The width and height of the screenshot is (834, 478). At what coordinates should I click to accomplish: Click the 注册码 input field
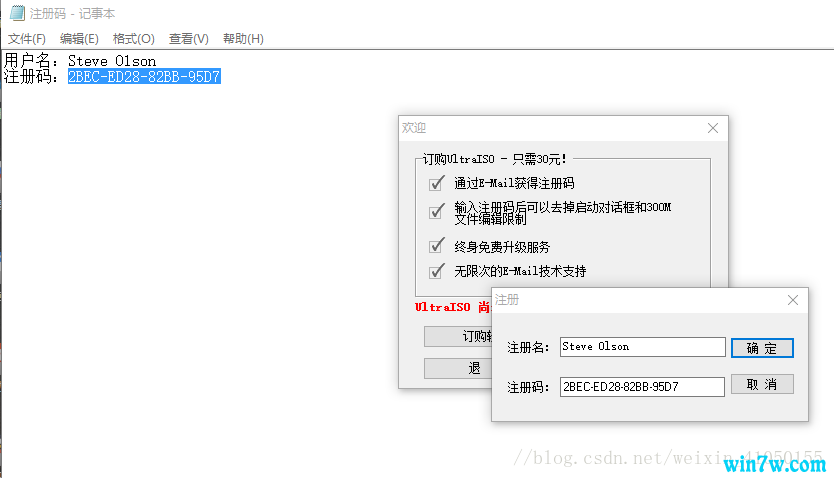(x=642, y=386)
